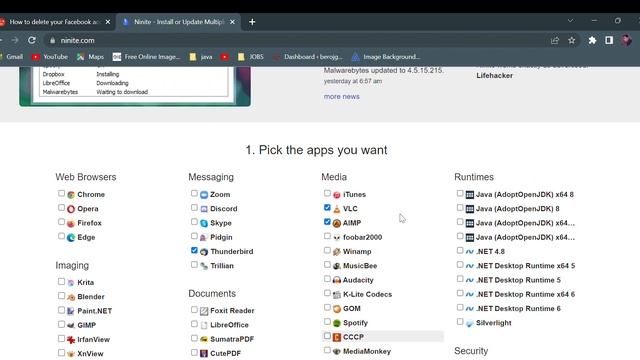This screenshot has height=360, width=640.
Task: Click the Spotify app icon
Action: pos(337,323)
